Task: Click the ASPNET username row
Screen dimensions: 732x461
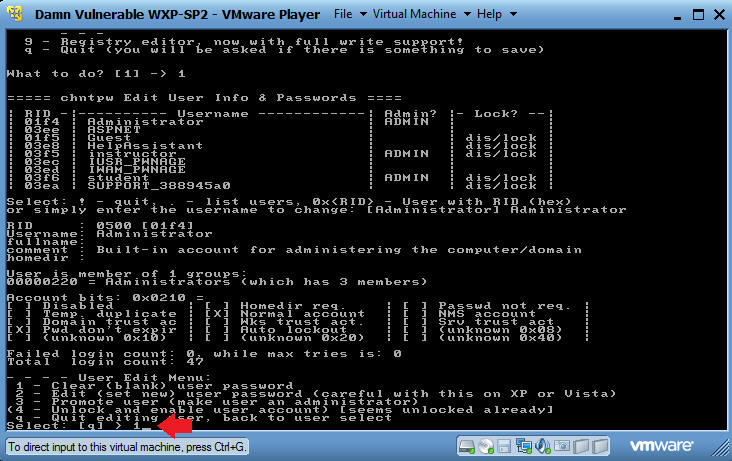Action: (x=279, y=130)
